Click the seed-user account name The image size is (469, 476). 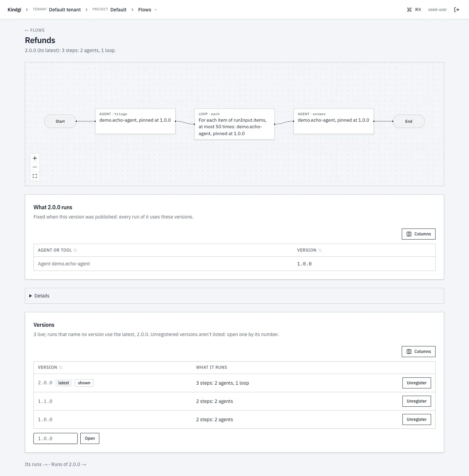point(437,10)
